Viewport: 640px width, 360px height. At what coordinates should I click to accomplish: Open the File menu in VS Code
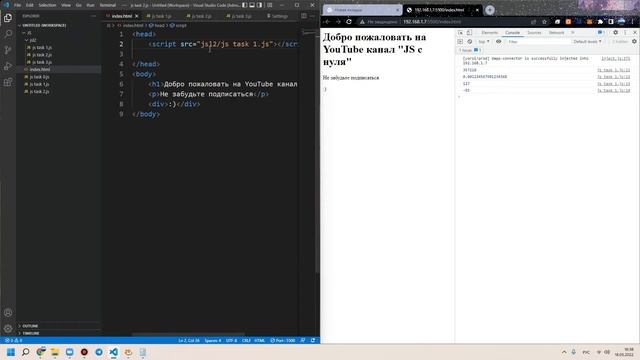pos(17,5)
